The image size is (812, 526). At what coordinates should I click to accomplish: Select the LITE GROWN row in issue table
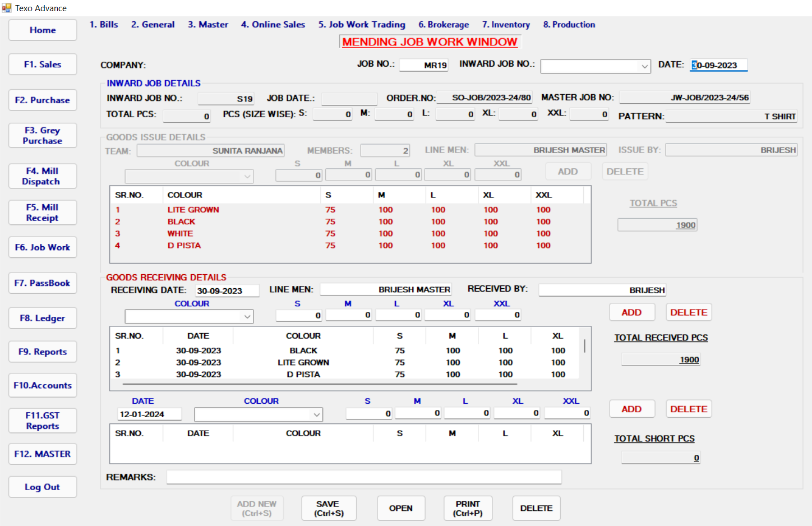coord(348,210)
